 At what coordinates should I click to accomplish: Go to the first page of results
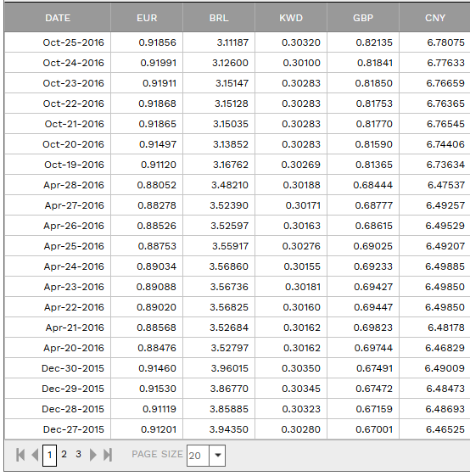pos(20,455)
